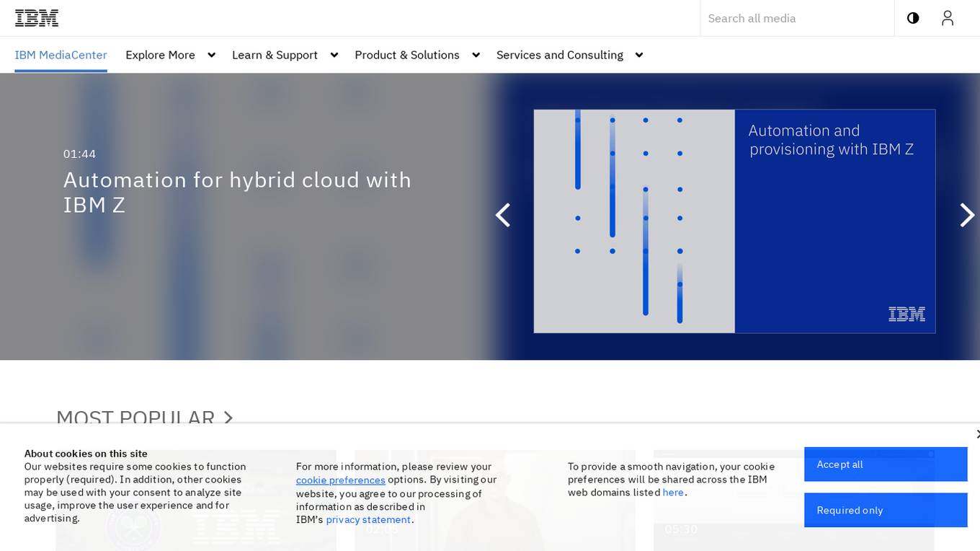980x551 pixels.
Task: Click the 01:44 video duration text
Action: point(79,154)
